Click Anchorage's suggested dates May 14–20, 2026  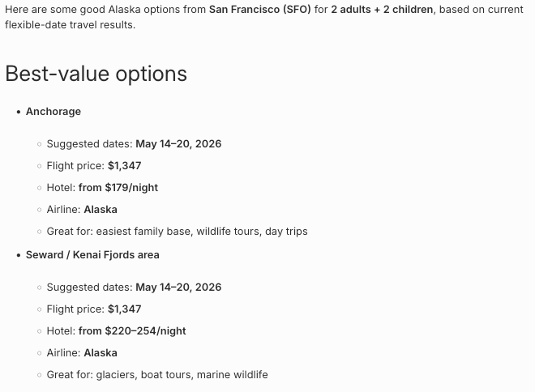pos(178,144)
